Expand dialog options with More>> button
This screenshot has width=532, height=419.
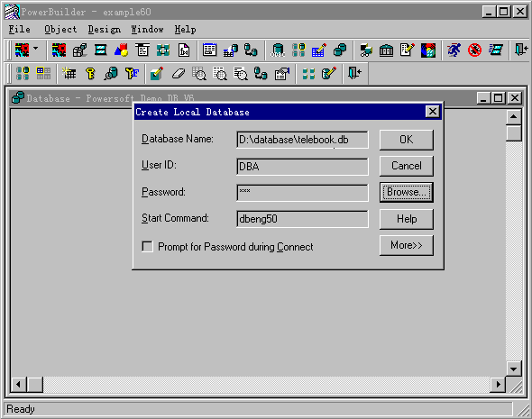(407, 245)
